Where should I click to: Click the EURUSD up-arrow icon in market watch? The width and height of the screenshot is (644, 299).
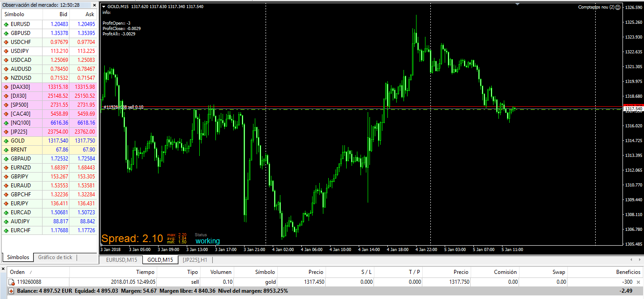(x=6, y=24)
